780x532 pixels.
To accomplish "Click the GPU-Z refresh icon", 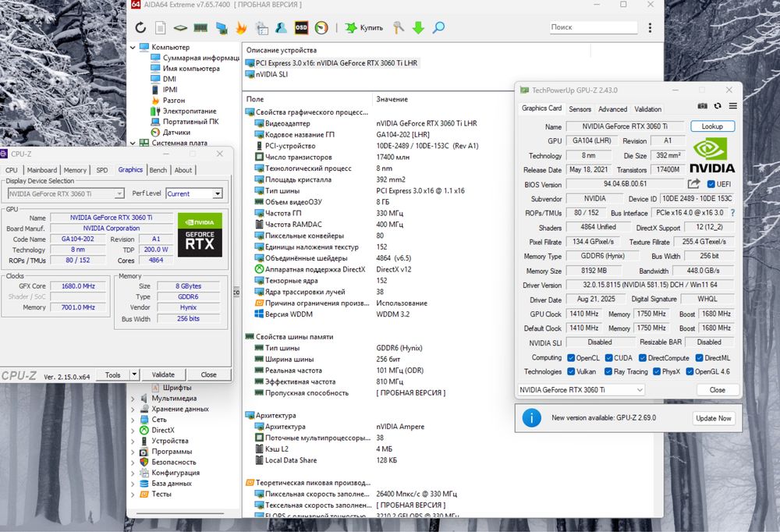I will pos(718,106).
